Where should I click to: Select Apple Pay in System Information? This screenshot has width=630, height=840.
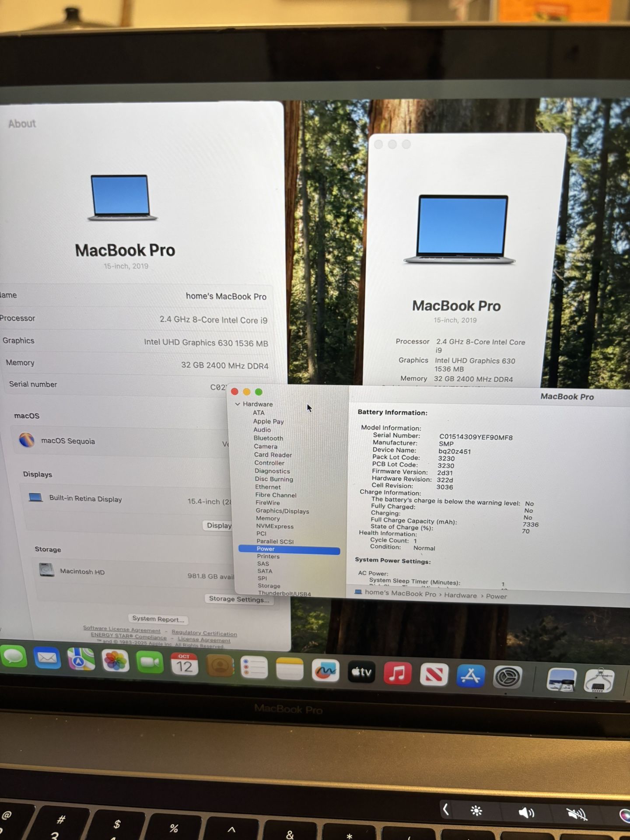(x=268, y=421)
